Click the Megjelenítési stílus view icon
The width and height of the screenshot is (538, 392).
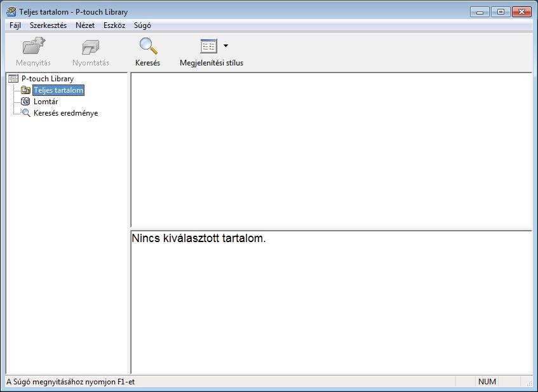tap(208, 46)
